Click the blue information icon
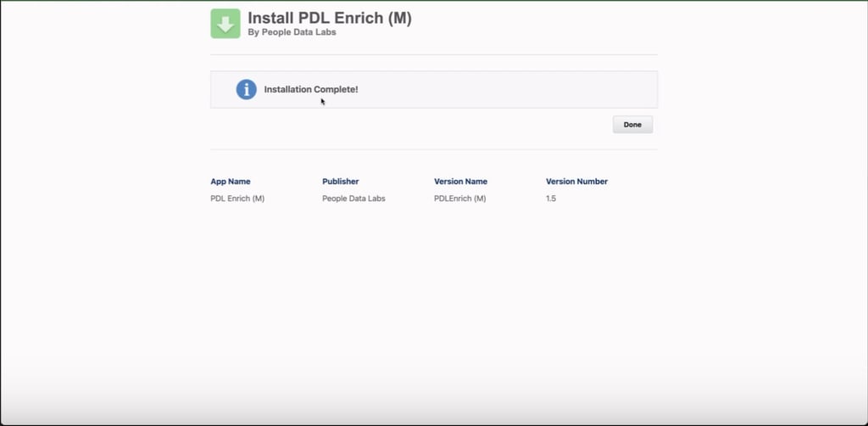 click(247, 89)
